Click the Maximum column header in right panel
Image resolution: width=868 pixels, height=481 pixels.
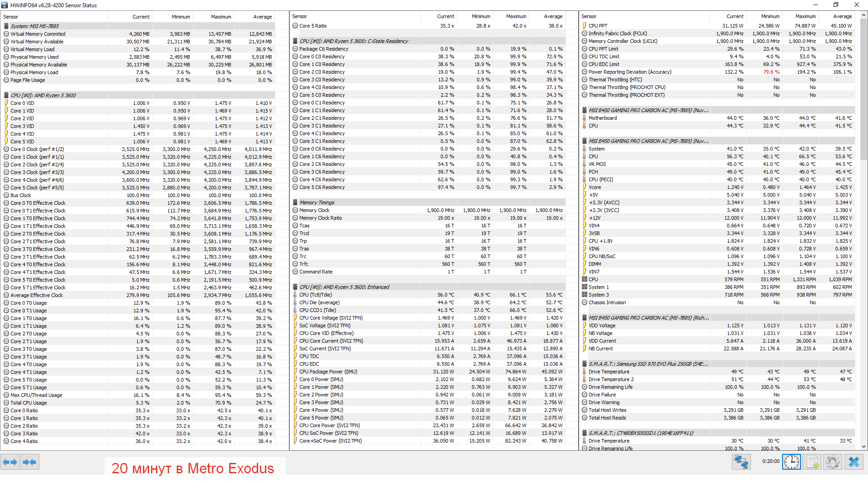point(806,16)
